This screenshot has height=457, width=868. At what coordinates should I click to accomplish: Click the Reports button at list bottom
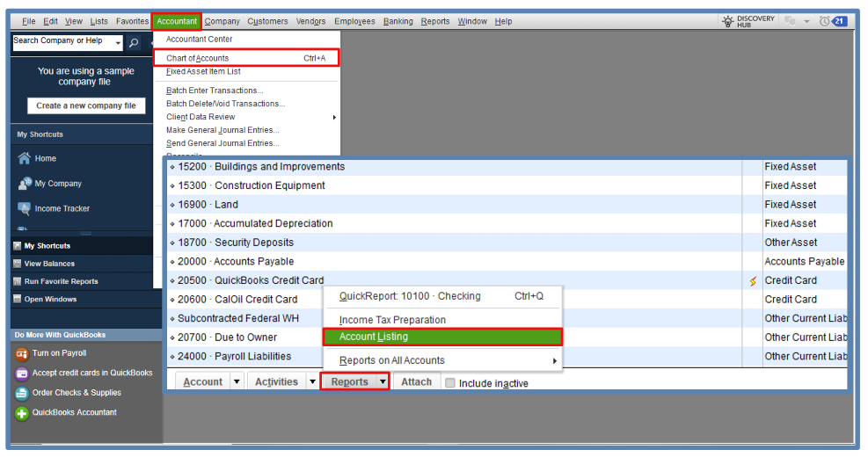[x=349, y=381]
